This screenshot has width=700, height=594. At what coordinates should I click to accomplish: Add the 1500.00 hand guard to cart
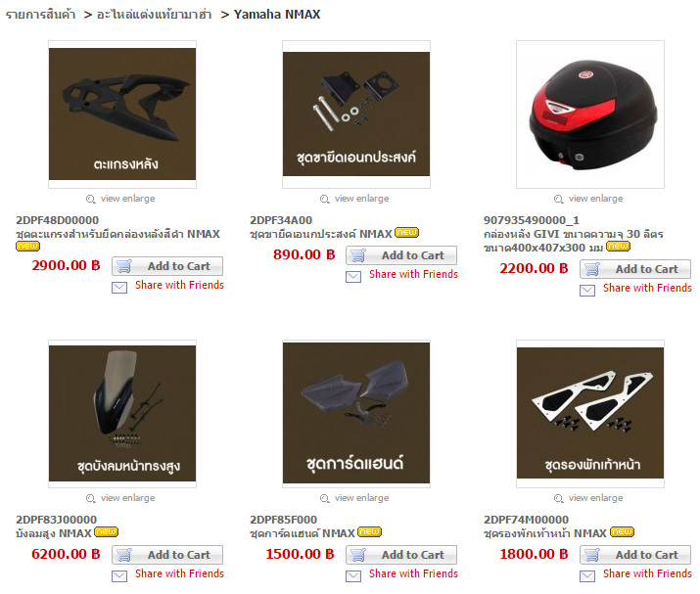[x=401, y=555]
